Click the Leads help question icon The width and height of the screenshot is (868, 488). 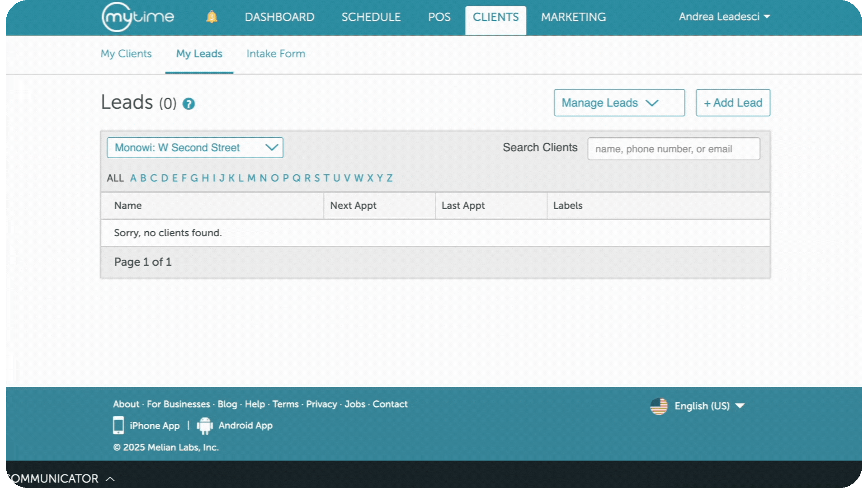click(x=189, y=104)
